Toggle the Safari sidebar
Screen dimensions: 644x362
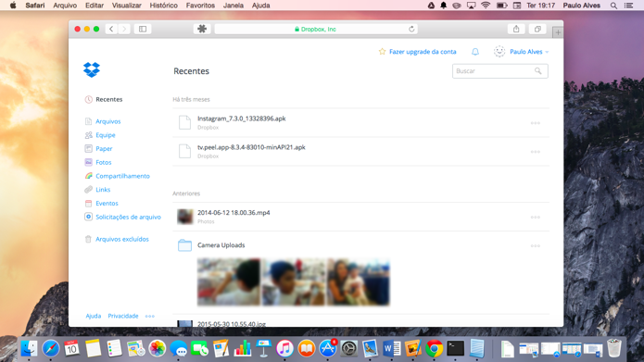tap(143, 29)
